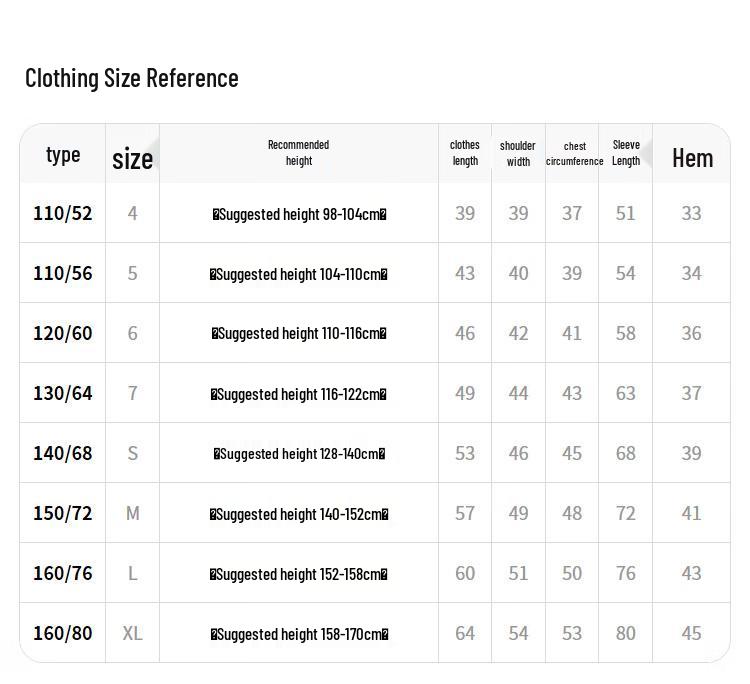Screen dimensions: 750x684
Task: Click the Hem column header
Action: [693, 158]
